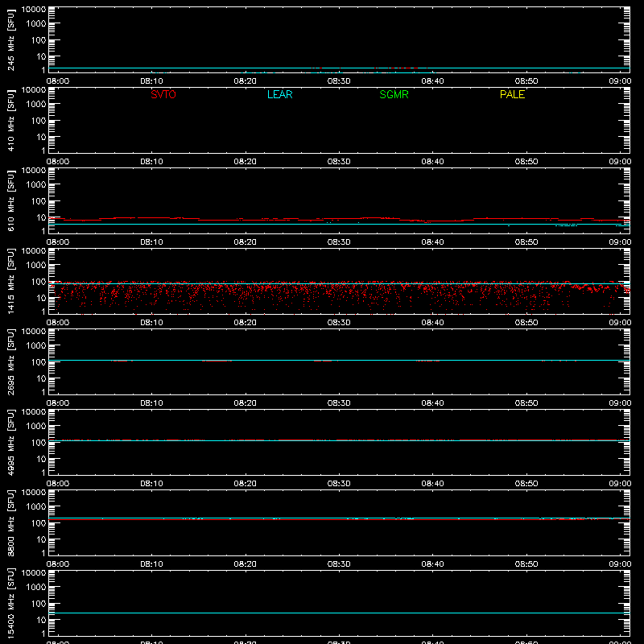Click the cyan LEAR legend label
The image size is (644, 644).
(279, 94)
